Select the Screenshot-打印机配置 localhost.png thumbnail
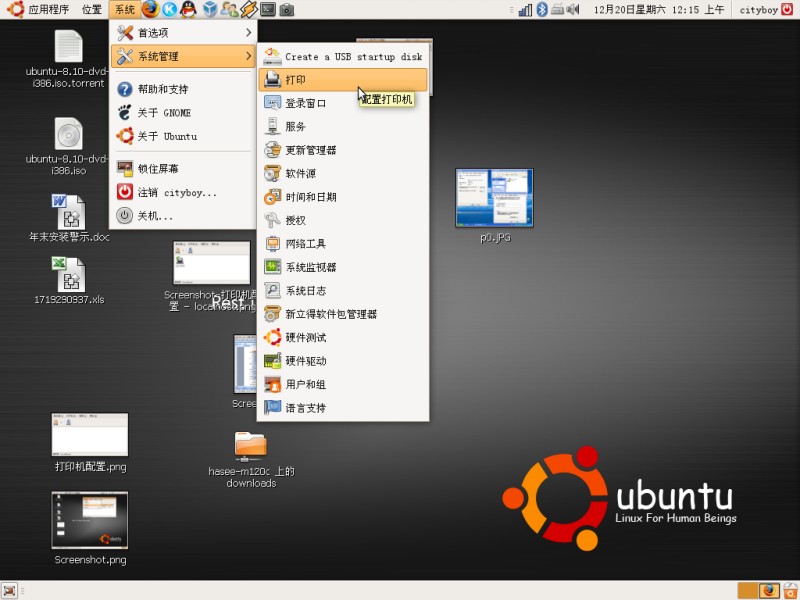The width and height of the screenshot is (800, 600). [212, 263]
